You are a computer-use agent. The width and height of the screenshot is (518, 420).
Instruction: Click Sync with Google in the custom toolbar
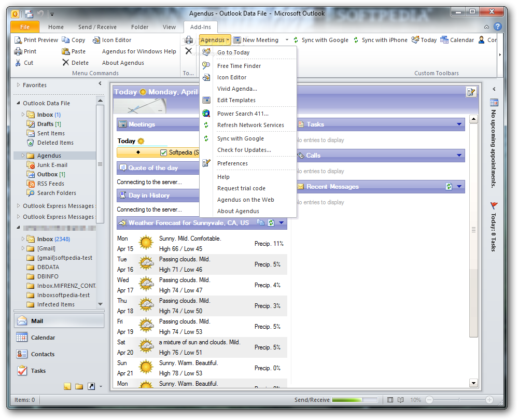click(321, 40)
